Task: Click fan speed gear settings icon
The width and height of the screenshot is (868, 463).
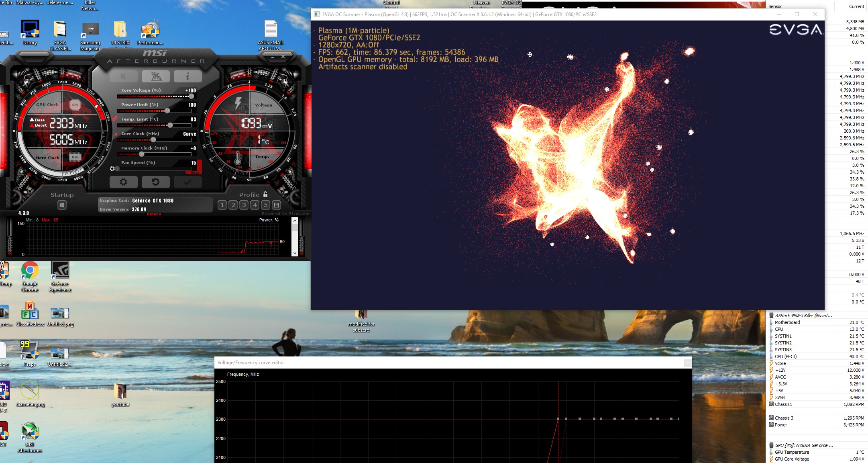Action: coord(112,169)
